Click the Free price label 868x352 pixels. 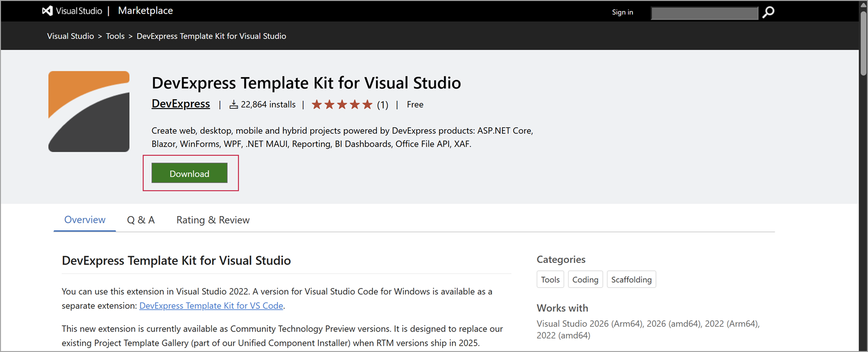point(415,104)
